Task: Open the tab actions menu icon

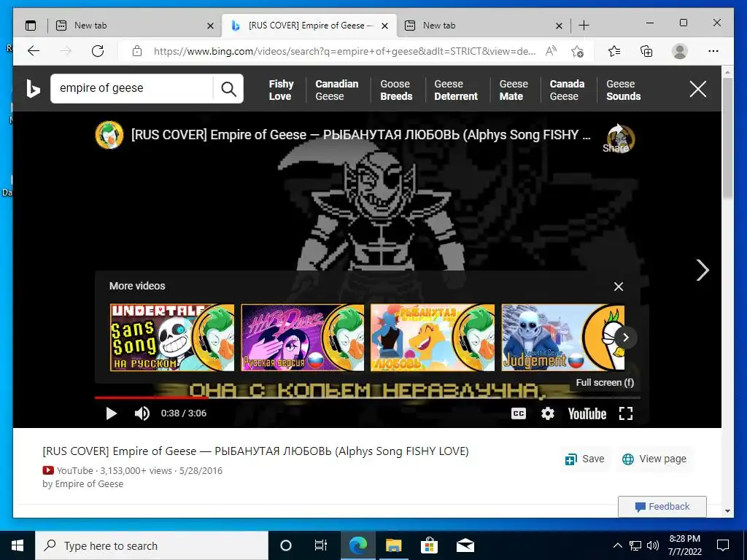Action: (x=31, y=26)
